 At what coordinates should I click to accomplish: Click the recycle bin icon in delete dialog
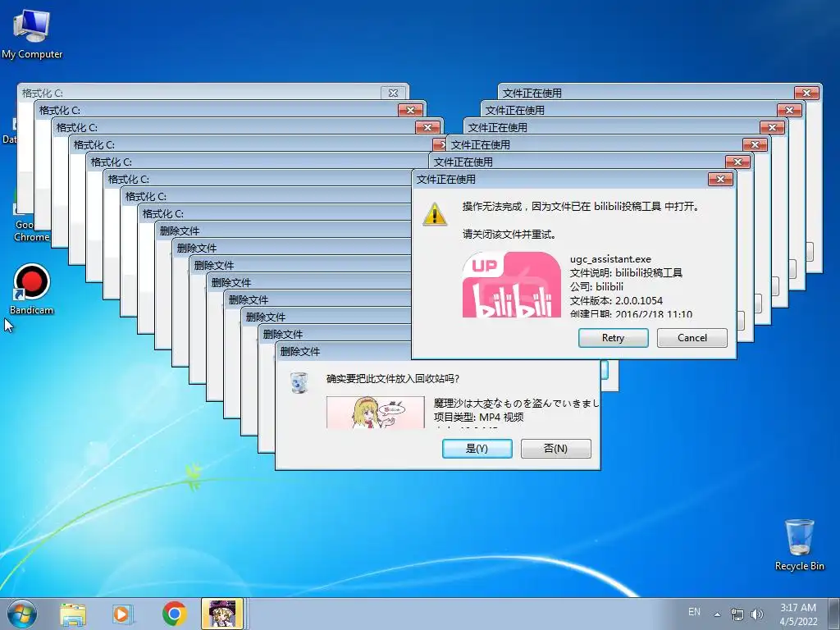299,382
